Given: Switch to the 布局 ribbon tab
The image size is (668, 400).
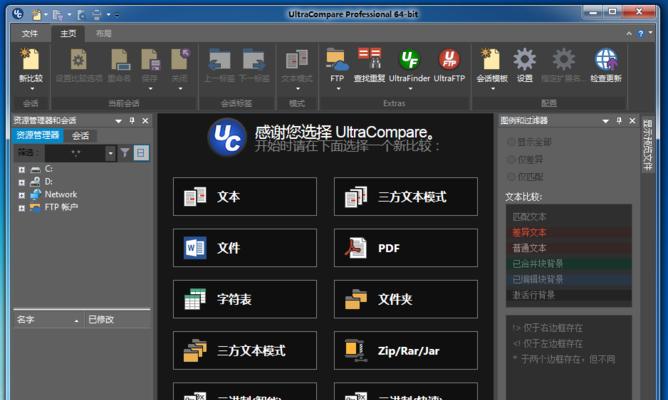Looking at the screenshot, I should coord(104,34).
